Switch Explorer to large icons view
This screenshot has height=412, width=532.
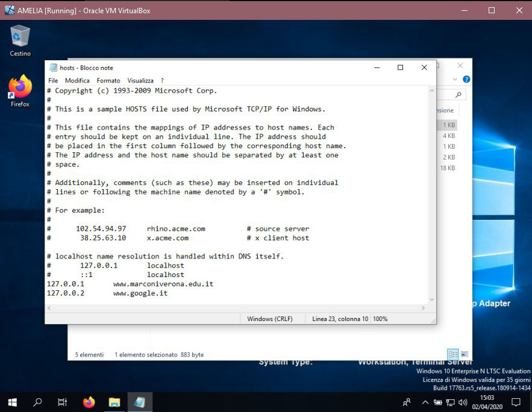point(465,354)
